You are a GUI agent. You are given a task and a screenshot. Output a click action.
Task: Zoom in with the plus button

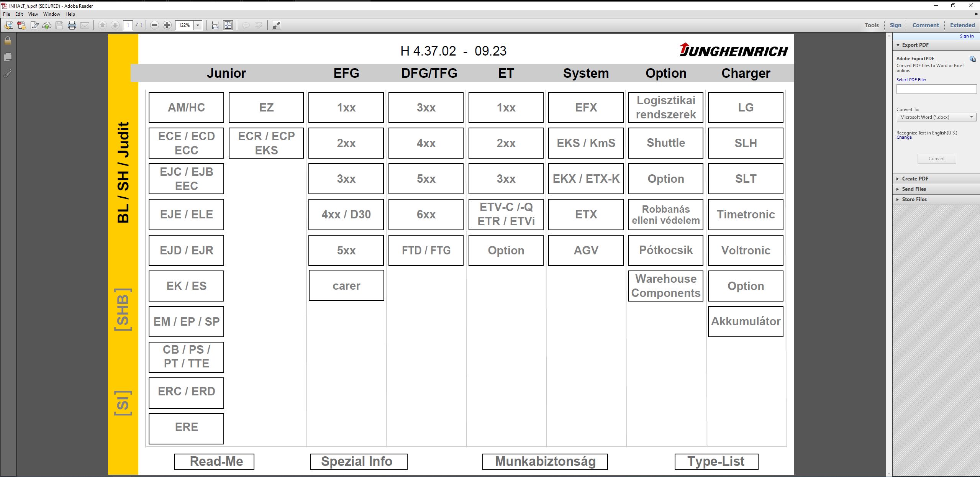[x=167, y=25]
